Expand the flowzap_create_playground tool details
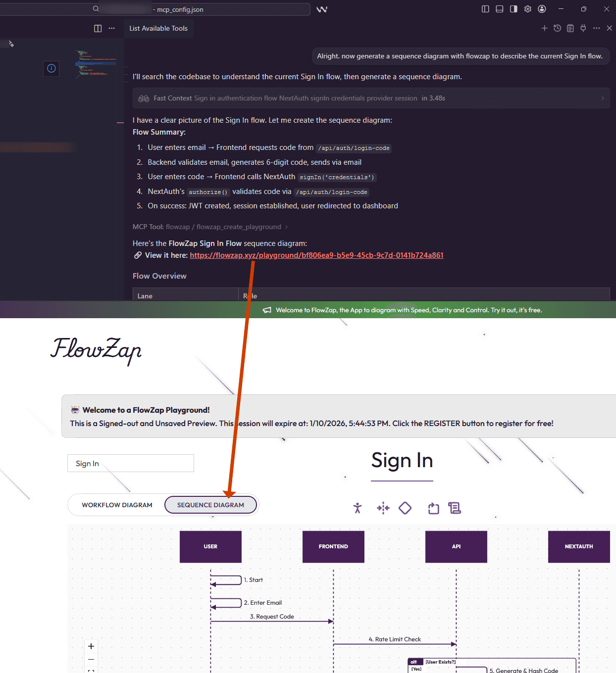 [x=286, y=227]
